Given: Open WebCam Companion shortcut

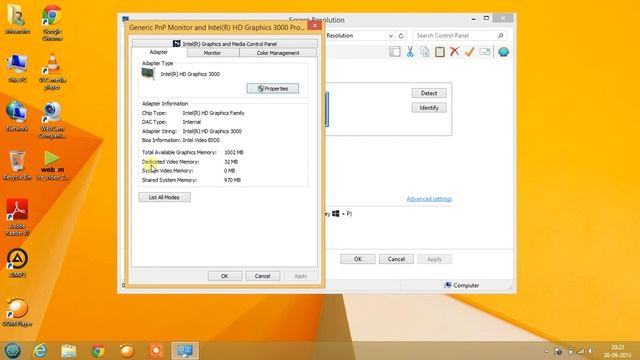Looking at the screenshot, I should 52,120.
